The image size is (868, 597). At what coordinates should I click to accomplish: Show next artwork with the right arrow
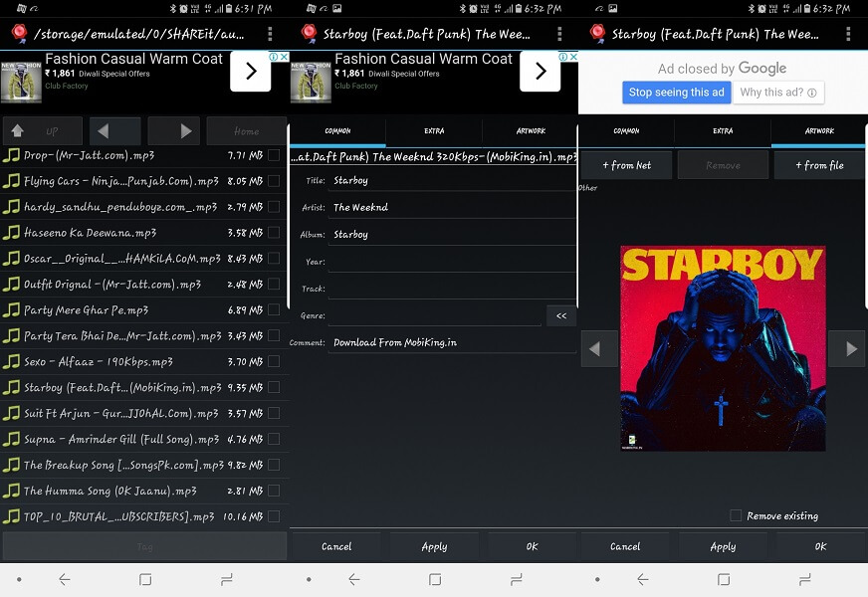click(x=847, y=348)
